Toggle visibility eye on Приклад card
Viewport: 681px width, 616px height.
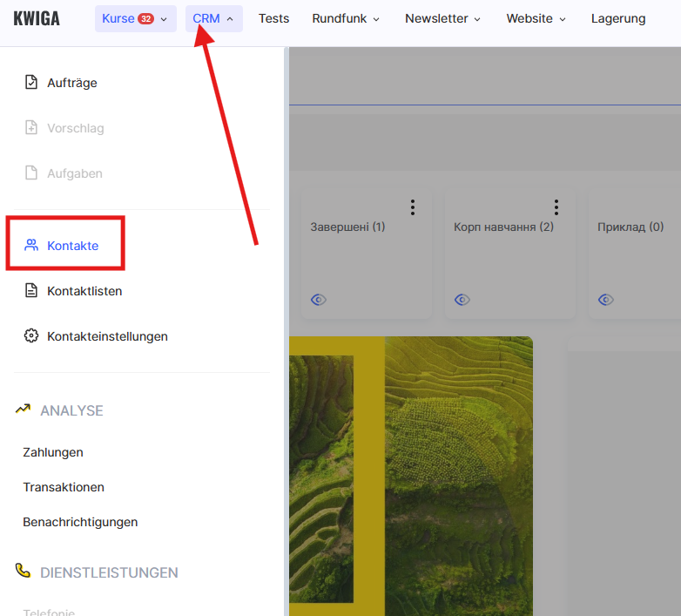pos(605,300)
